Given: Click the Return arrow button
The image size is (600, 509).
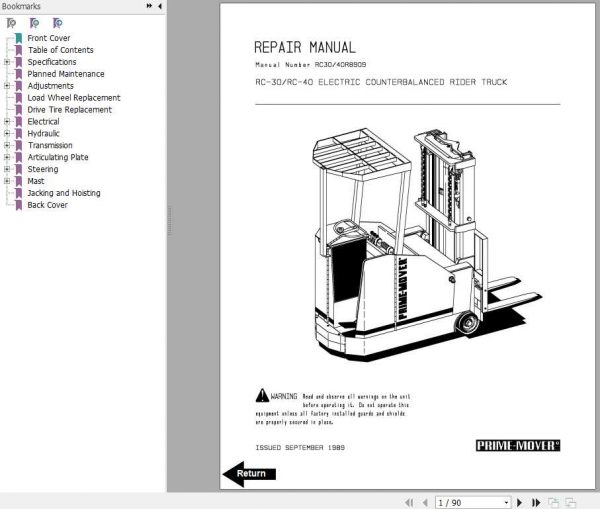Looking at the screenshot, I should coord(249,474).
